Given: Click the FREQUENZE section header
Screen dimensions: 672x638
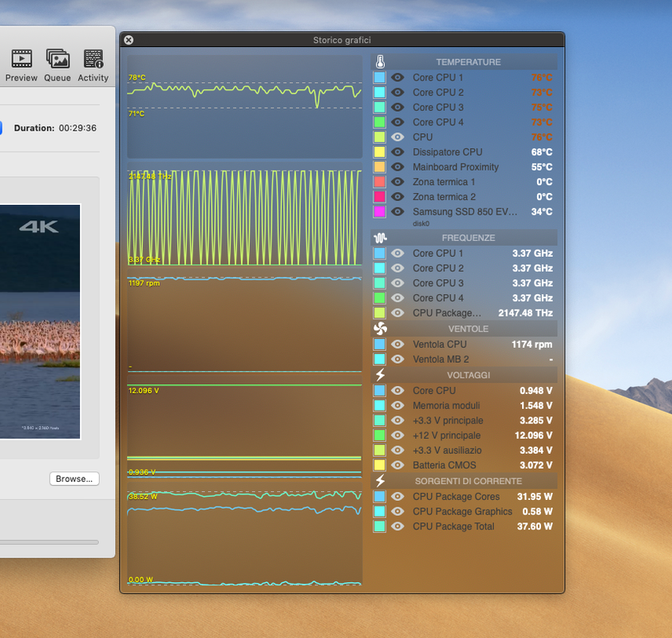Looking at the screenshot, I should [x=464, y=238].
